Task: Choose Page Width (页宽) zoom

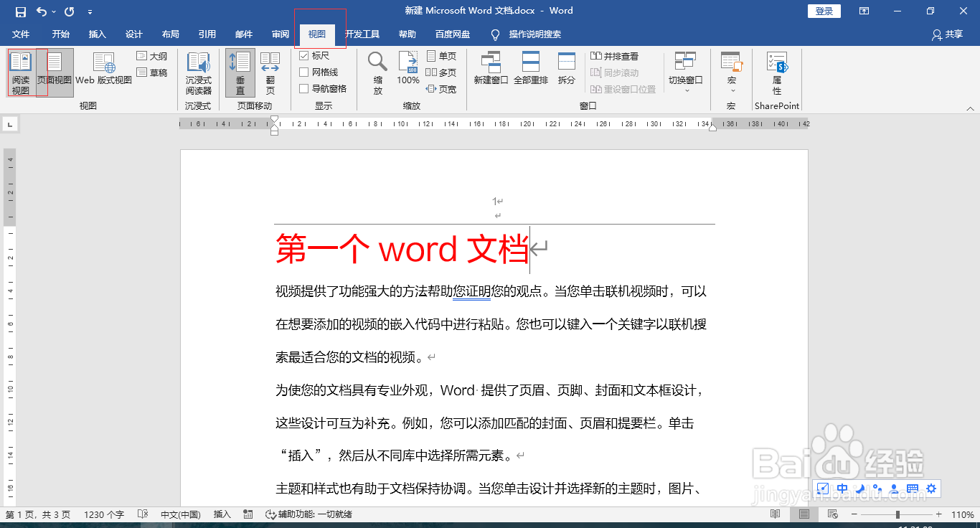Action: point(441,89)
